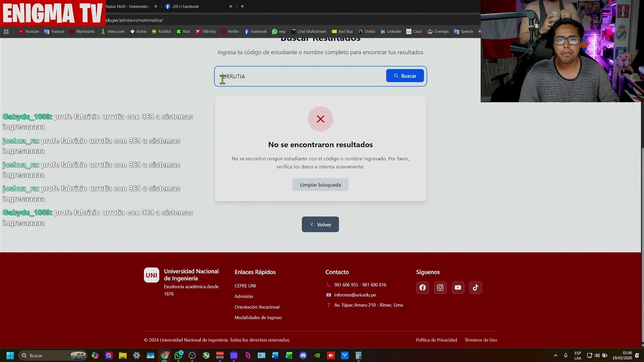Viewport: 644px width, 362px height.
Task: Open Microsoft Excel from the taskbar
Action: point(289,355)
